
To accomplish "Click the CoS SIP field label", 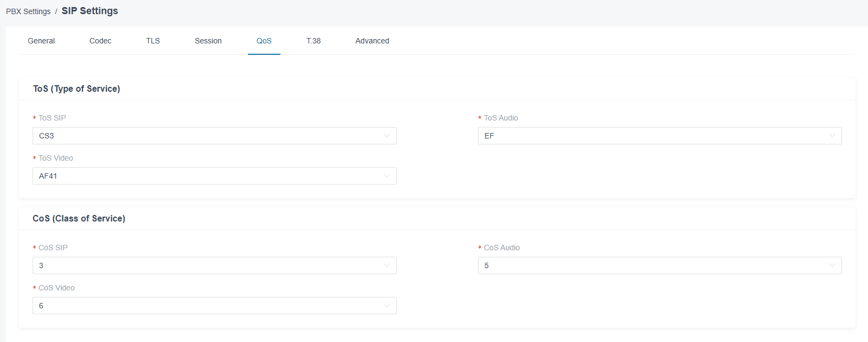I will 53,248.
